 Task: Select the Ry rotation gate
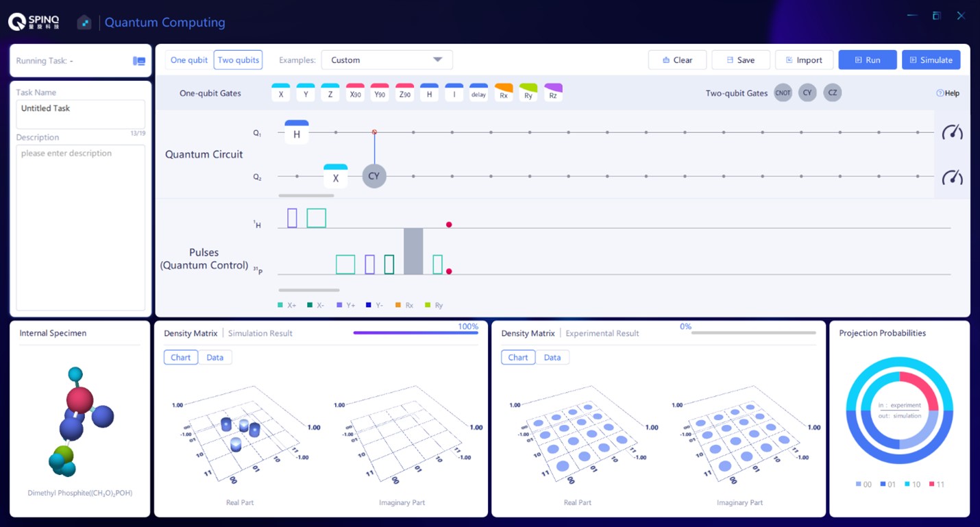pyautogui.click(x=528, y=93)
